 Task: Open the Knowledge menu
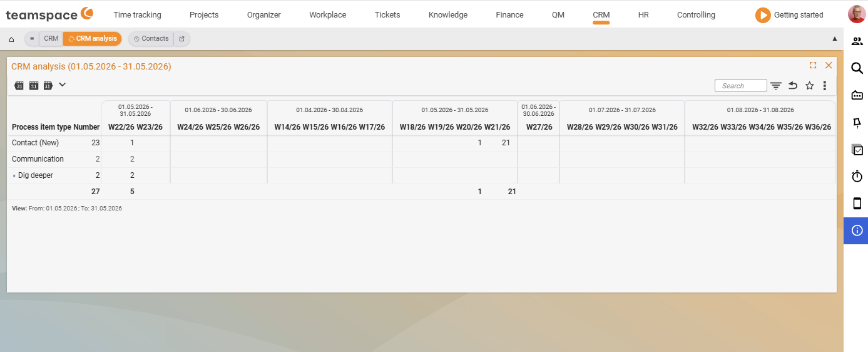click(448, 14)
